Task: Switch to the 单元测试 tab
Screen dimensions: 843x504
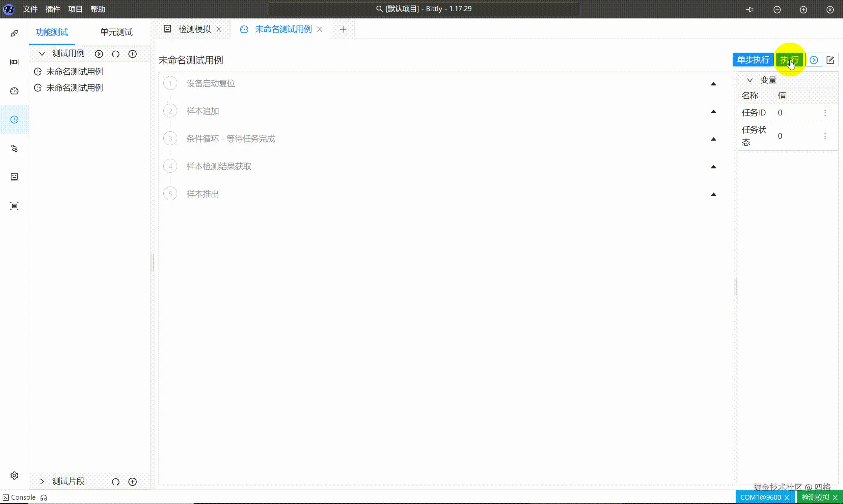Action: [x=116, y=32]
